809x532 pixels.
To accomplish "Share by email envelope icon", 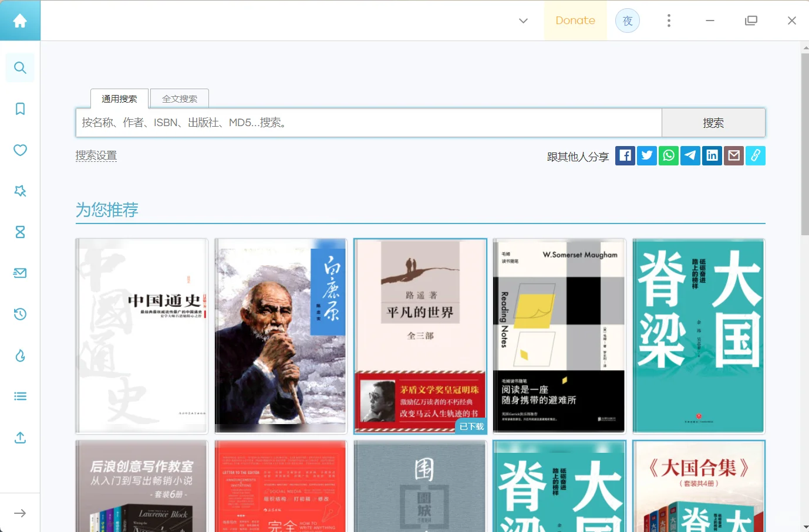I will click(x=734, y=155).
